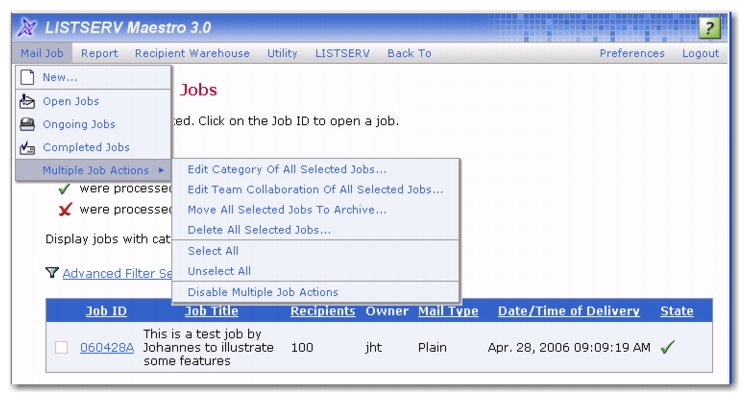Choose Unselect All in submenu
749x404 pixels.
pyautogui.click(x=316, y=271)
